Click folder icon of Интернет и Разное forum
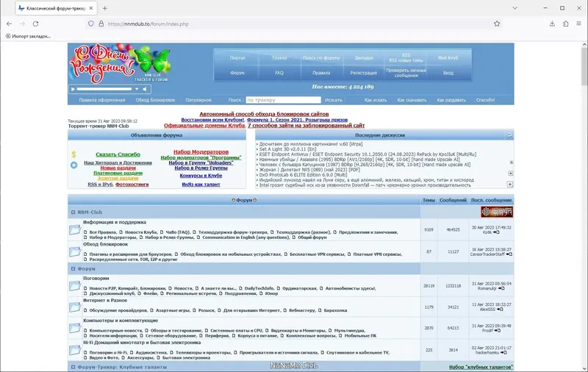588x372 pixels. point(75,307)
